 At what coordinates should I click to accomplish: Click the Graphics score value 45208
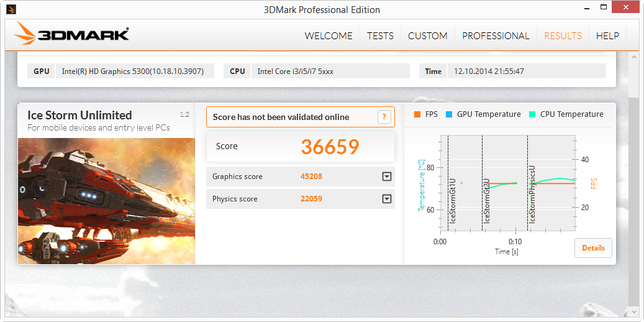[311, 177]
